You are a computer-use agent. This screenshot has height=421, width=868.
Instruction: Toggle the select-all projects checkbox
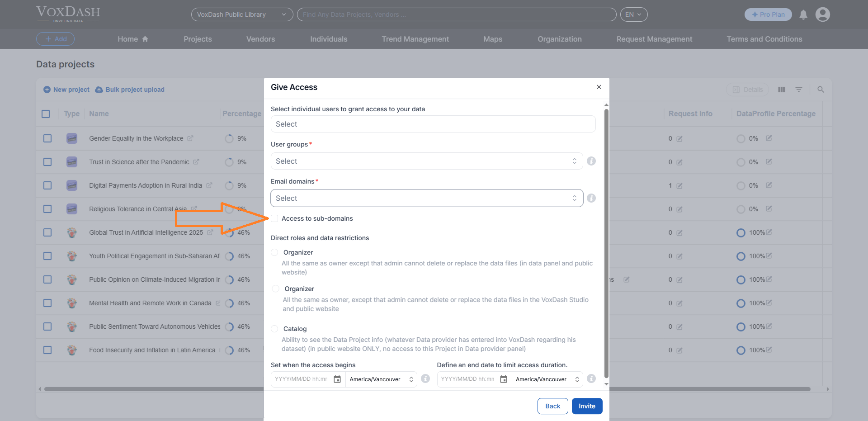pyautogui.click(x=46, y=114)
